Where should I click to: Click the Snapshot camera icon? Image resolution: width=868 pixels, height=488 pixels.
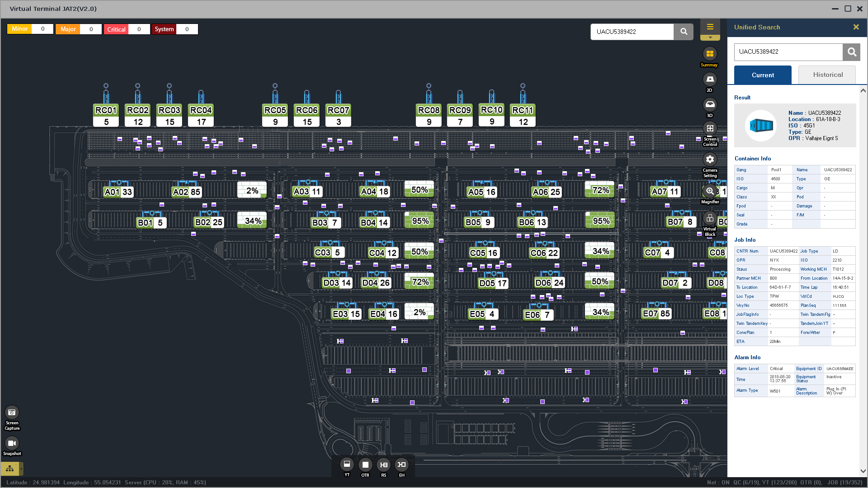[12, 443]
